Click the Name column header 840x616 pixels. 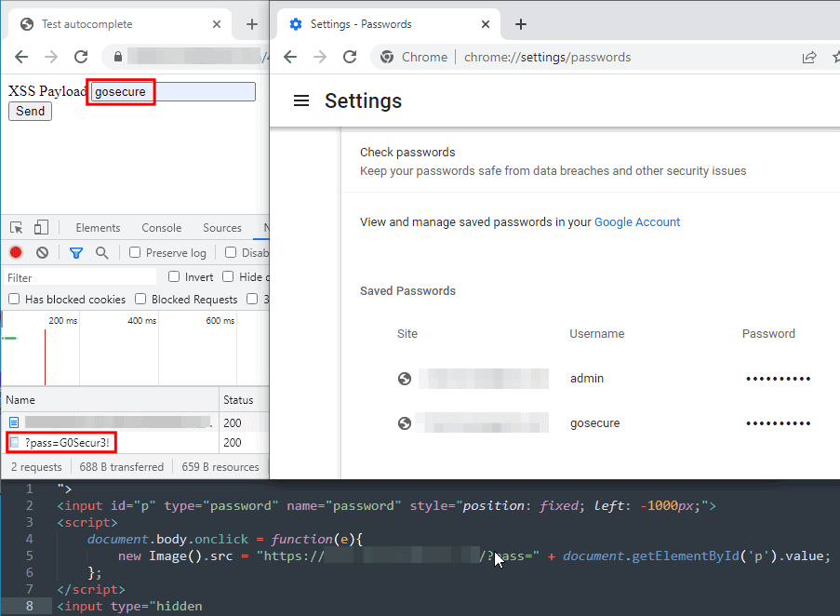pyautogui.click(x=110, y=399)
